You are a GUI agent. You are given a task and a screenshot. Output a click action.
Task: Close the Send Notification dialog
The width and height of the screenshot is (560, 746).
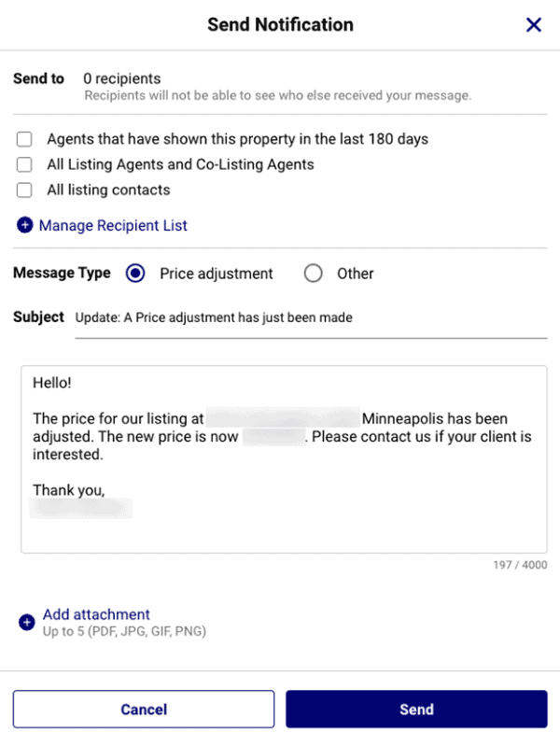[533, 24]
